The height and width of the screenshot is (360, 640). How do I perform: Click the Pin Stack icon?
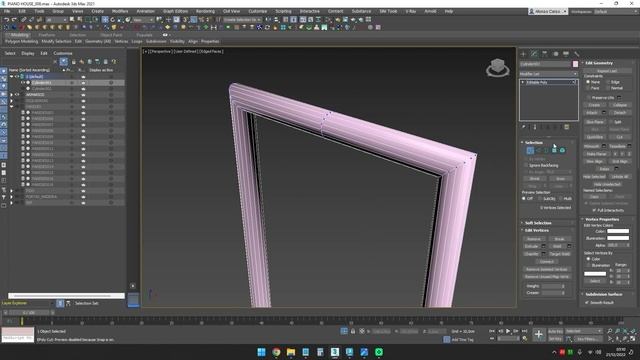(x=524, y=127)
